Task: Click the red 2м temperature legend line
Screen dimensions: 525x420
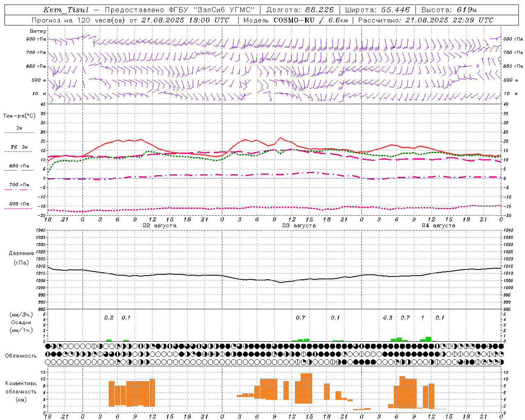Action: 19,132
